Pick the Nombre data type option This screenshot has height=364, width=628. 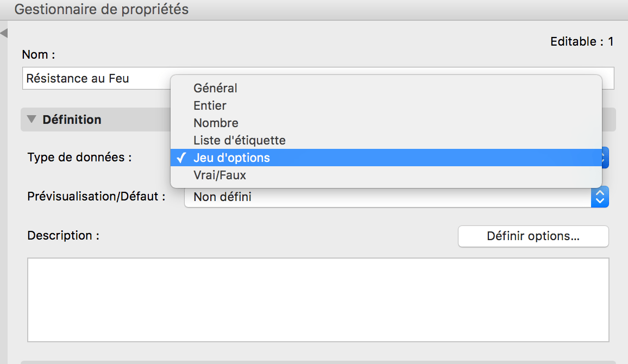point(216,123)
